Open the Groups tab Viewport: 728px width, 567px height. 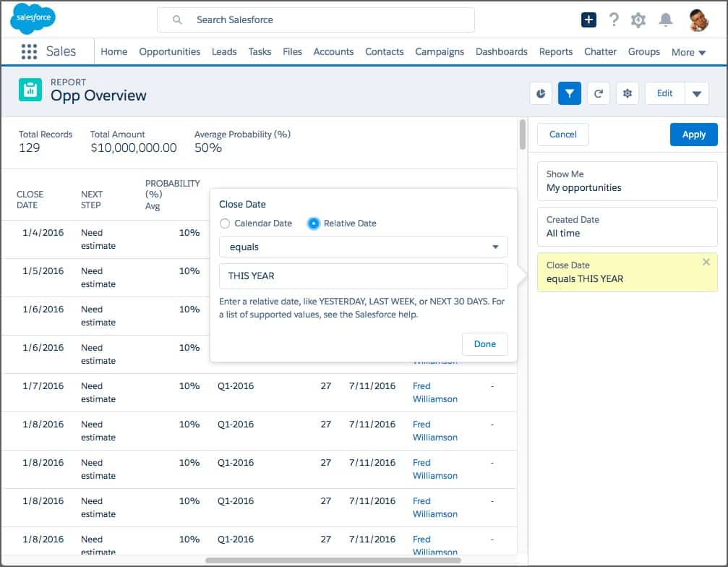coord(643,51)
